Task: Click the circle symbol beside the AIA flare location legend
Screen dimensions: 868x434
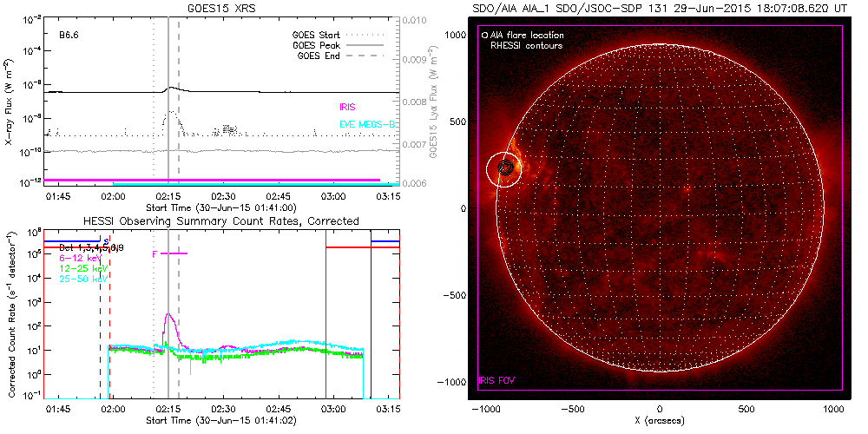Action: tap(483, 36)
